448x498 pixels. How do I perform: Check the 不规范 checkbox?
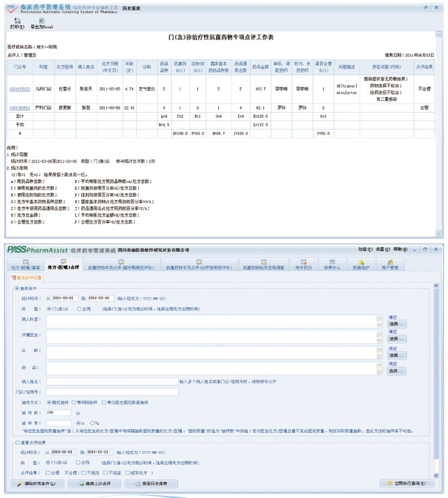coord(84,473)
